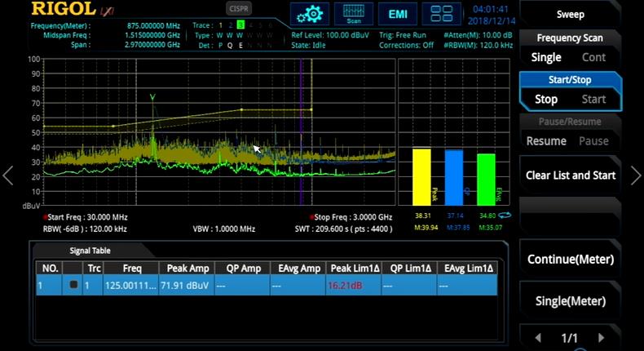Open the settings gear icon
This screenshot has width=644, height=351.
coord(310,14)
